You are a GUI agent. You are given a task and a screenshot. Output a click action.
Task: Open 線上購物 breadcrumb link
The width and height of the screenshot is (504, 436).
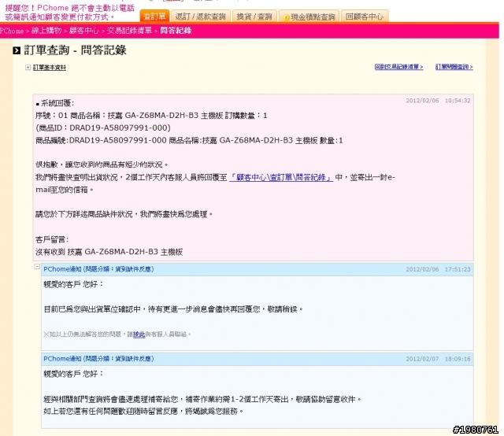tap(46, 31)
